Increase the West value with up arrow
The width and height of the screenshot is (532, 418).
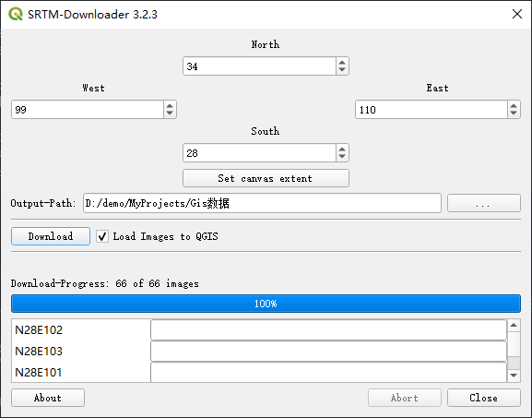[x=170, y=105]
